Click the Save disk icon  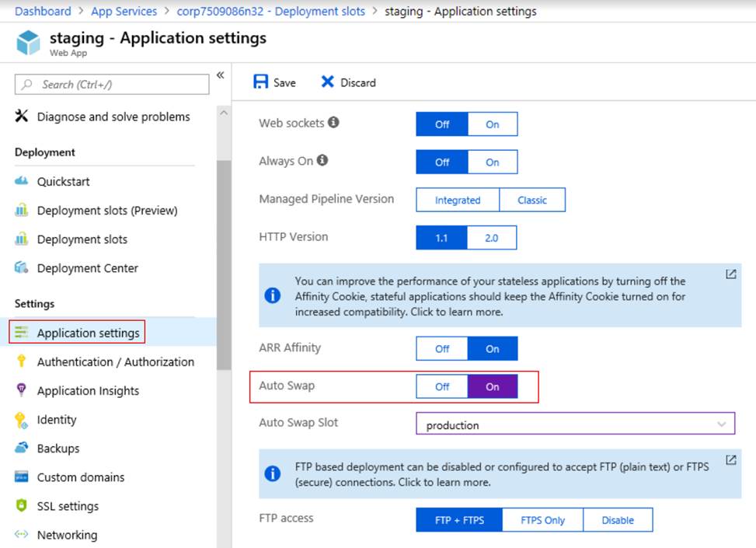click(260, 82)
